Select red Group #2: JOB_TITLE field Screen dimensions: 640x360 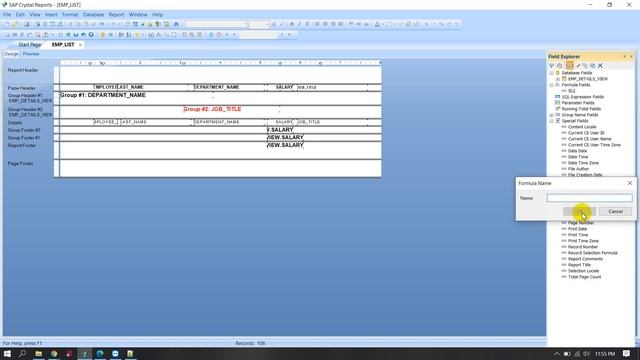pos(212,109)
